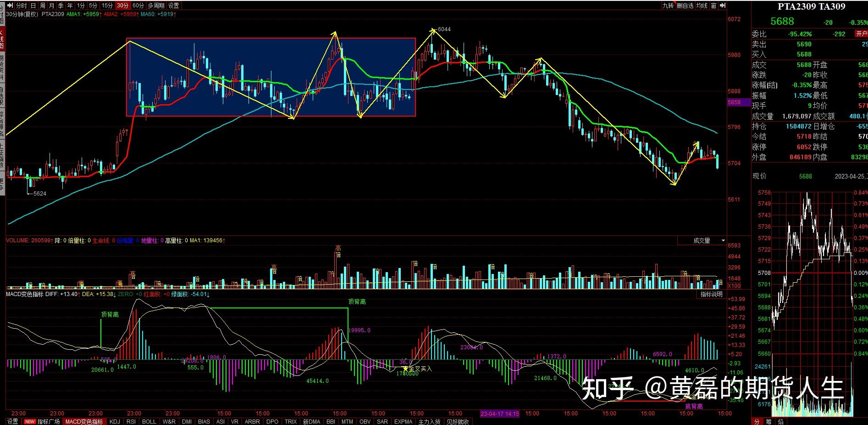Remove from watchlist via 删自选
This screenshot has height=425, width=868.
click(685, 6)
